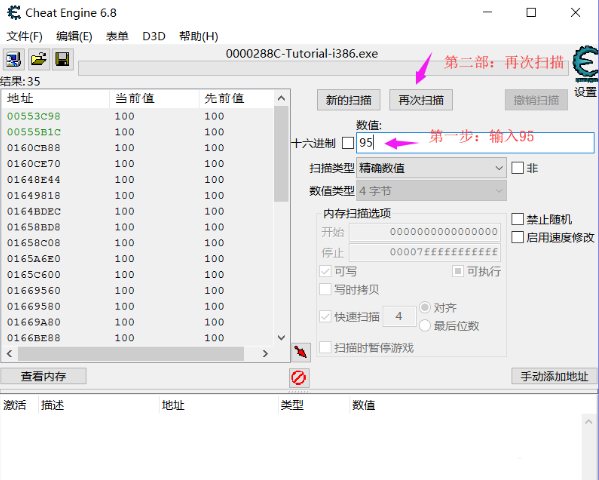Click the 数值 input field containing 95

point(475,143)
